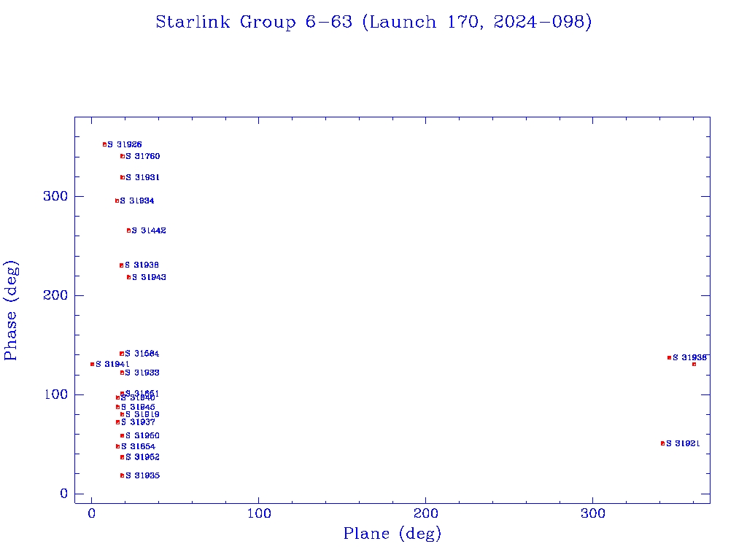This screenshot has height=560, width=747.
Task: Click the 200 tick label on Plane axis
Action: tap(425, 514)
